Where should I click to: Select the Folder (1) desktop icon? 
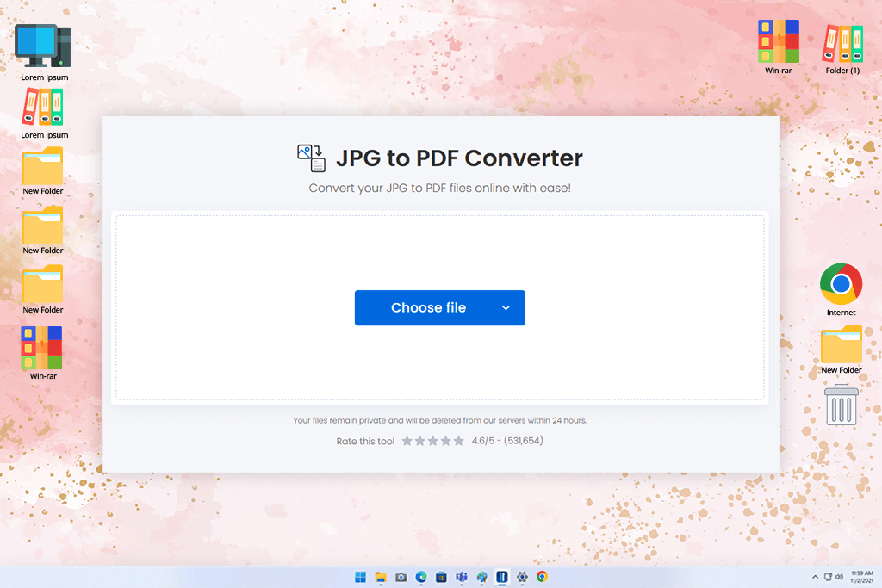(x=842, y=49)
